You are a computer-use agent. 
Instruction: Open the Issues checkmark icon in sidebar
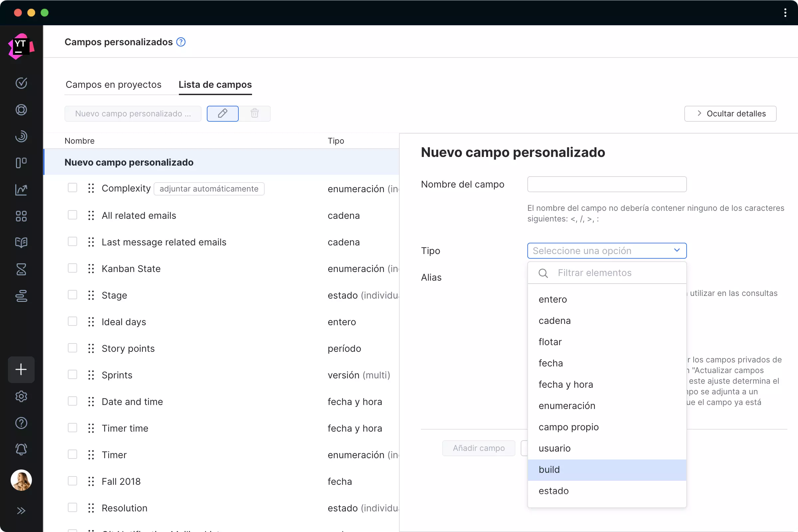click(x=21, y=83)
